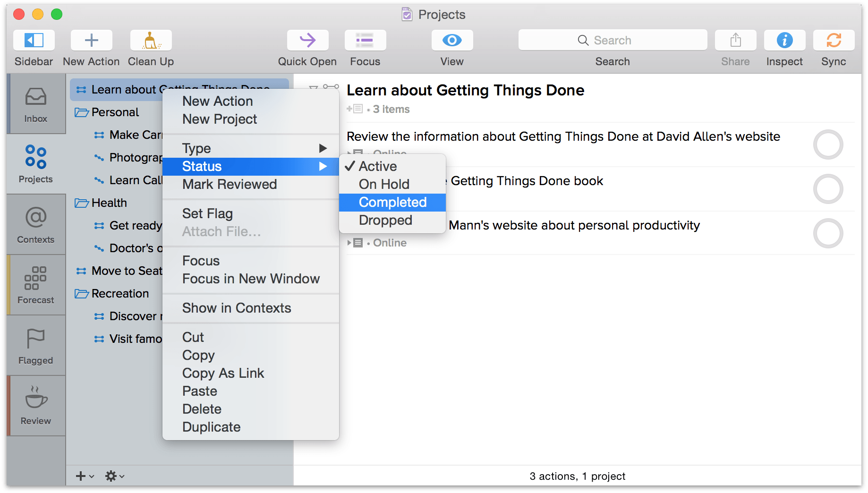The height and width of the screenshot is (493, 868).
Task: Select the Get ready project
Action: pyautogui.click(x=128, y=225)
